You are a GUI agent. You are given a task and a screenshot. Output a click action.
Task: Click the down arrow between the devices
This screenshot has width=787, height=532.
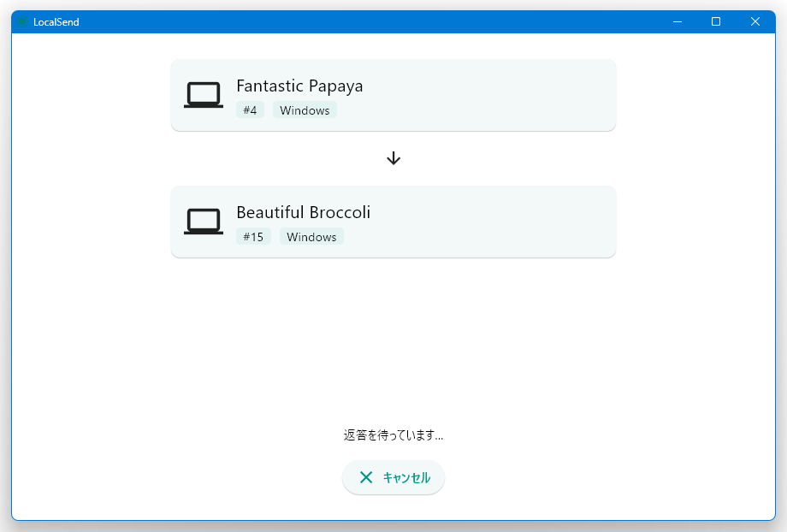(x=393, y=158)
